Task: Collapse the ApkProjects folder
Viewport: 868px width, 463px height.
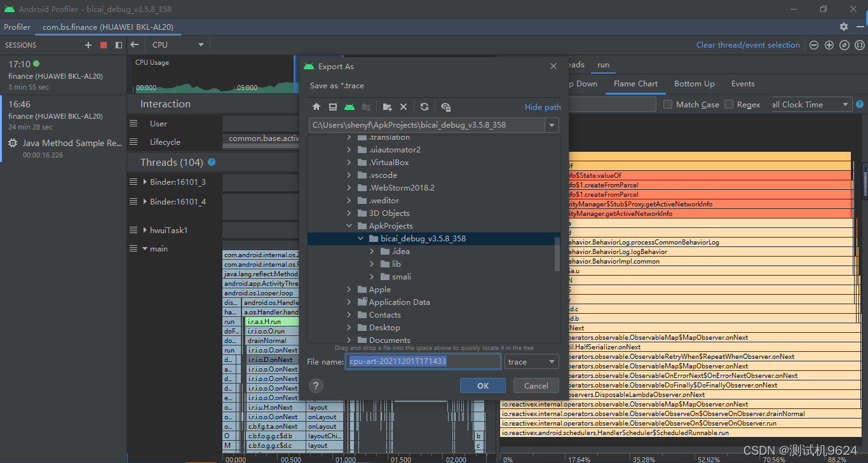Action: [x=349, y=226]
